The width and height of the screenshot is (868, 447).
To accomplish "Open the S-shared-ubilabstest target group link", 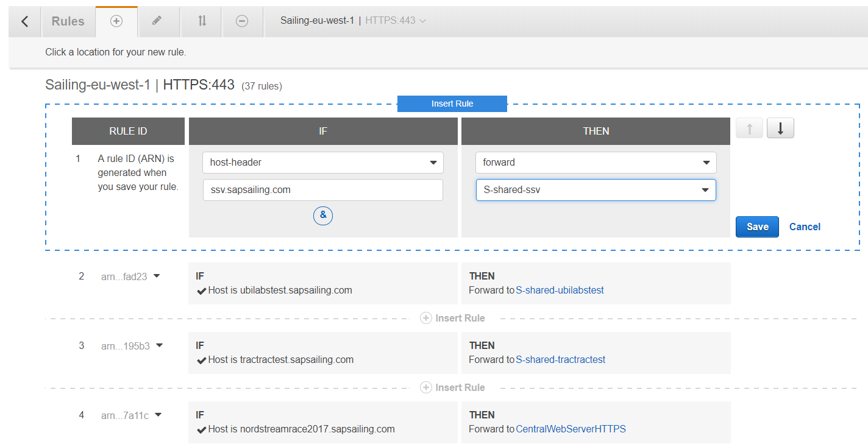I will pos(560,290).
